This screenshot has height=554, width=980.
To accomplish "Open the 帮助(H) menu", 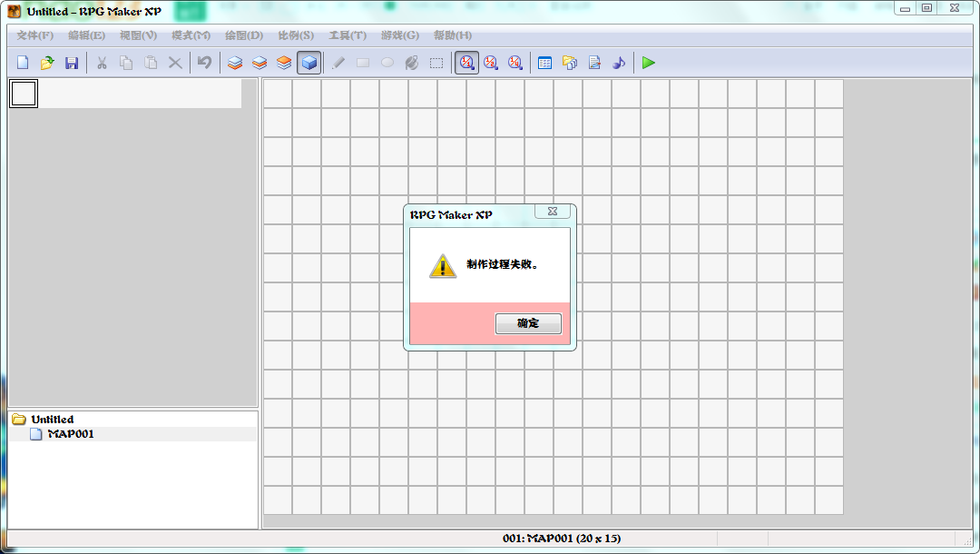I will tap(453, 35).
